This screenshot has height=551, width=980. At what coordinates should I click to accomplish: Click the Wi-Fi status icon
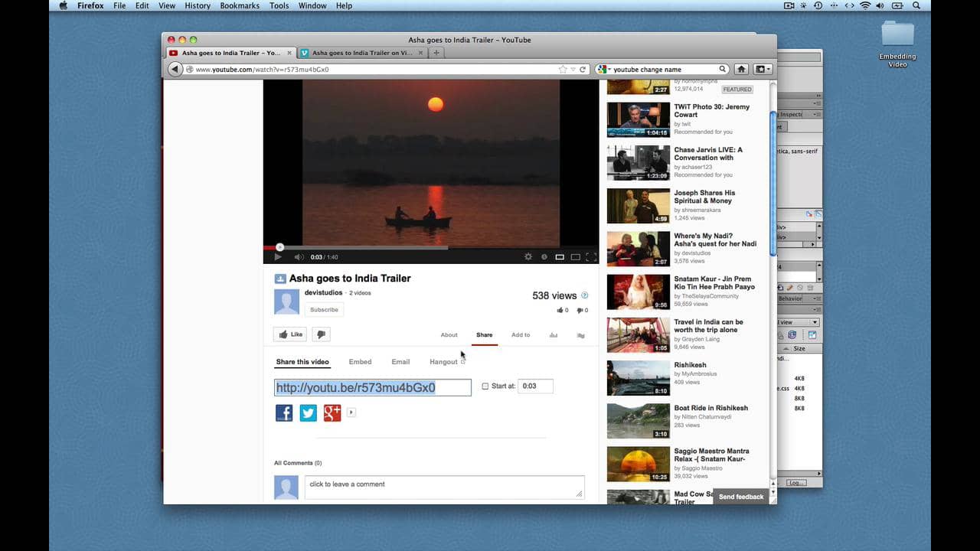[x=865, y=5]
